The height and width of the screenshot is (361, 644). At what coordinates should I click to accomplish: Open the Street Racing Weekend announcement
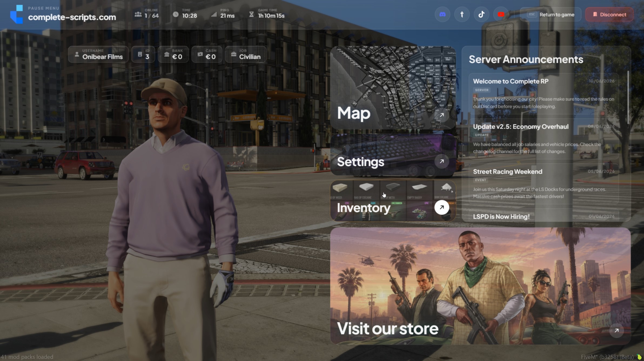tap(544, 184)
